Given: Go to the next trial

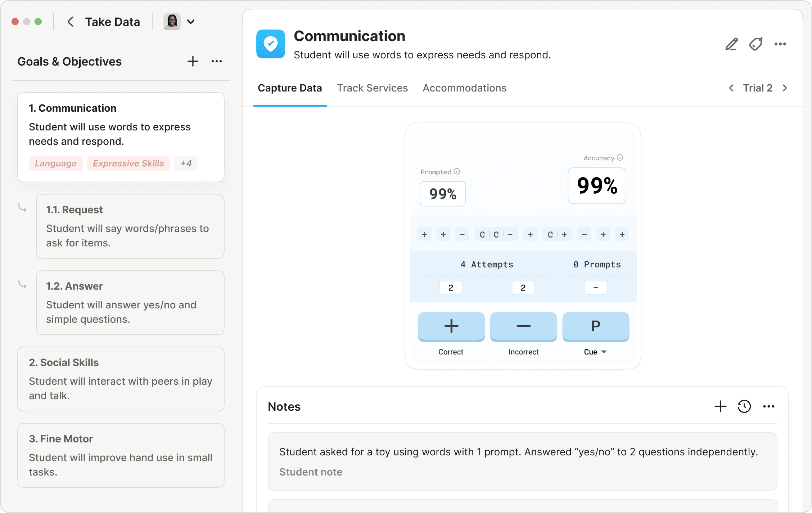Looking at the screenshot, I should coord(785,88).
